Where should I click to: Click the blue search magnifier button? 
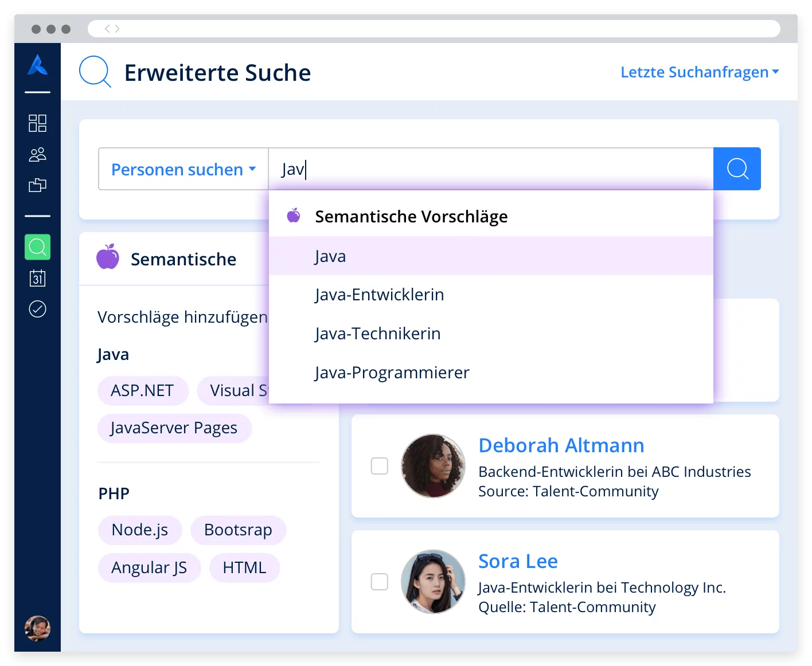(x=737, y=169)
